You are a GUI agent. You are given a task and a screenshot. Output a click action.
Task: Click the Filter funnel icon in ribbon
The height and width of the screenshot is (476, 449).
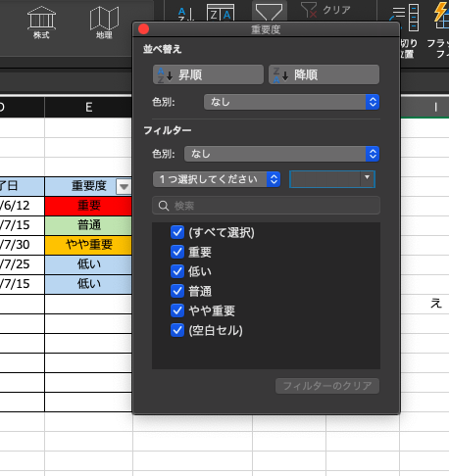click(269, 12)
